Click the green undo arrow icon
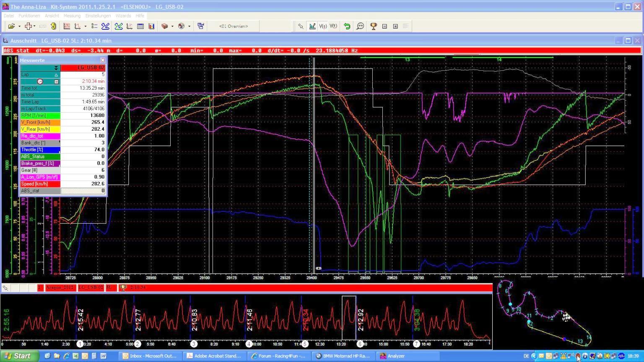 click(347, 26)
